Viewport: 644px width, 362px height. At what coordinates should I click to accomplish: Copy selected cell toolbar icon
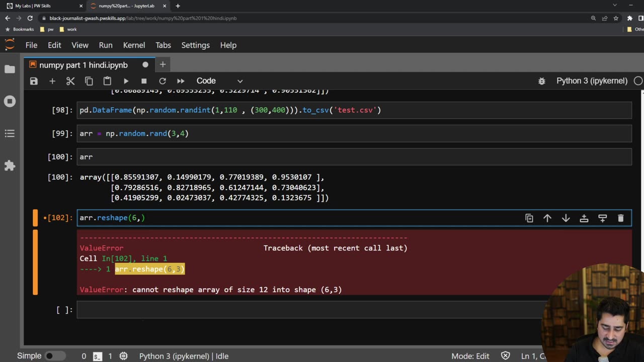point(89,81)
